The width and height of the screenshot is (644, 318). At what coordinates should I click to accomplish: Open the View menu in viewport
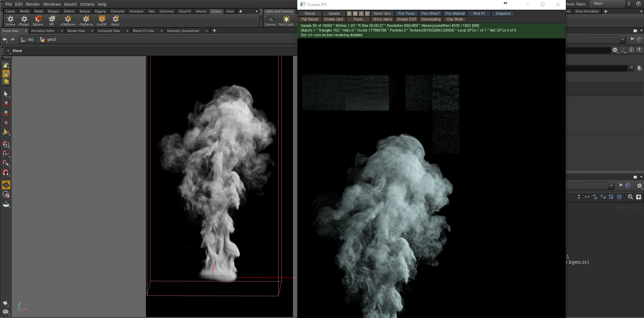coord(17,51)
